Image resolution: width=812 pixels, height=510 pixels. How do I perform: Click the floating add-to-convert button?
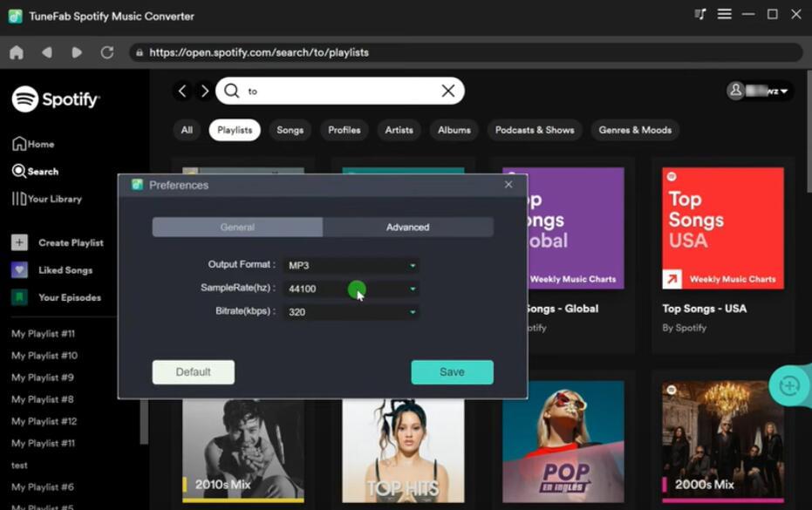tap(789, 385)
